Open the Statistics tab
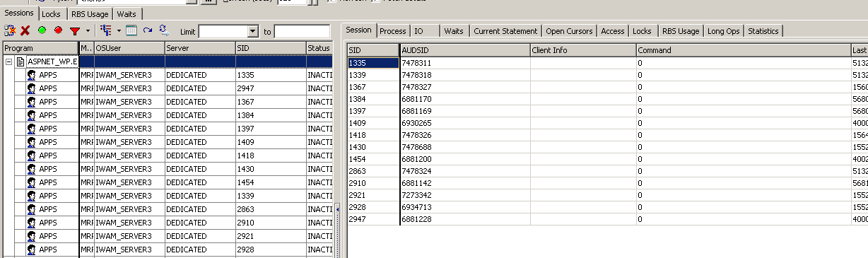868x258 pixels. coord(763,31)
